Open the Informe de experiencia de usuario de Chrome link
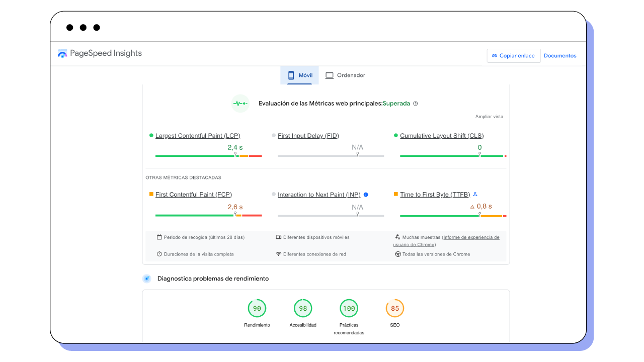Screen dimensions: 644x362 click(x=471, y=237)
